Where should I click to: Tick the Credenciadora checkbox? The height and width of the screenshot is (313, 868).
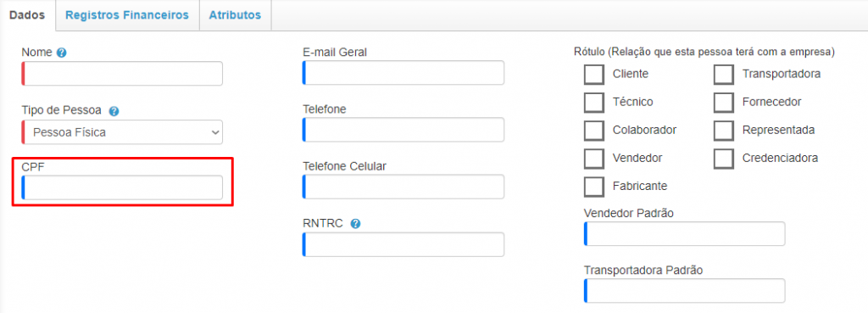[724, 159]
